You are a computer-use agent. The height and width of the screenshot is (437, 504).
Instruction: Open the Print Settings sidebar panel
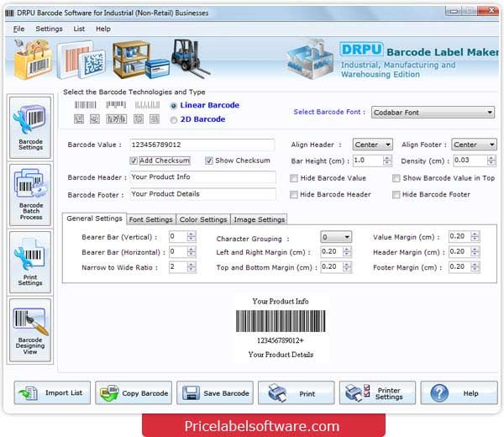30,262
